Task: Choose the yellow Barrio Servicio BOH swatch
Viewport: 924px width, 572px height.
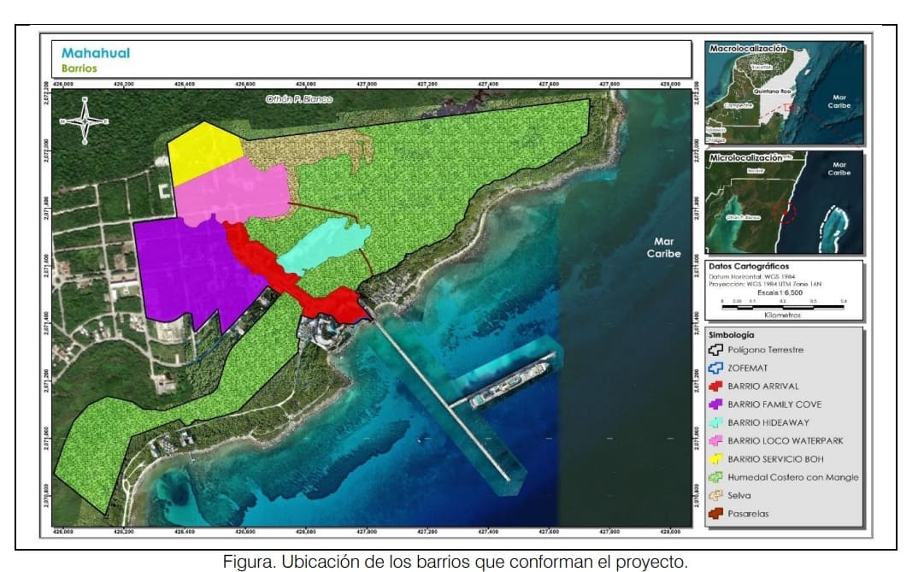Action: point(715,459)
